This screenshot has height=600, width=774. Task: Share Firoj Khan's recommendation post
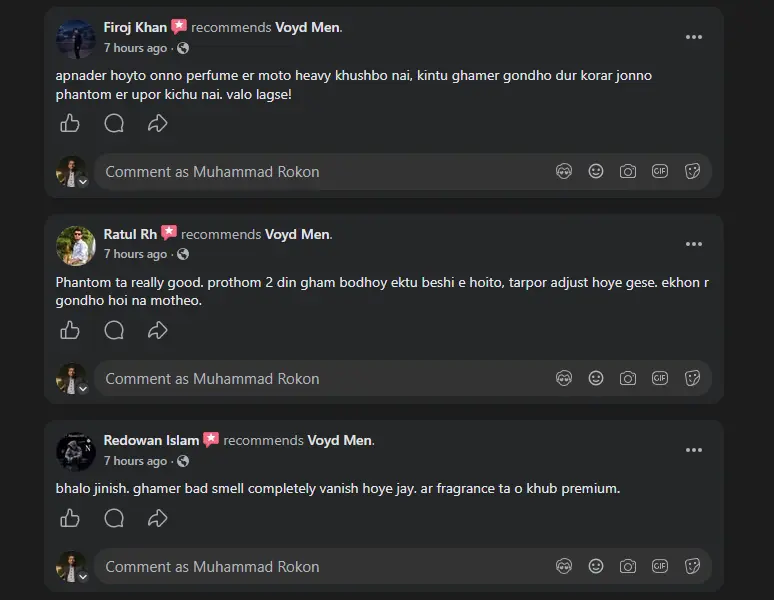click(x=157, y=123)
